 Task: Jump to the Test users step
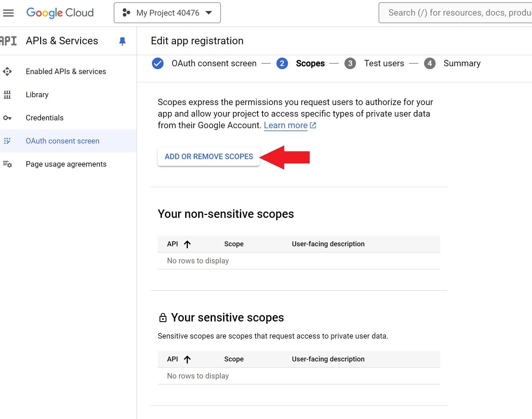tap(384, 63)
